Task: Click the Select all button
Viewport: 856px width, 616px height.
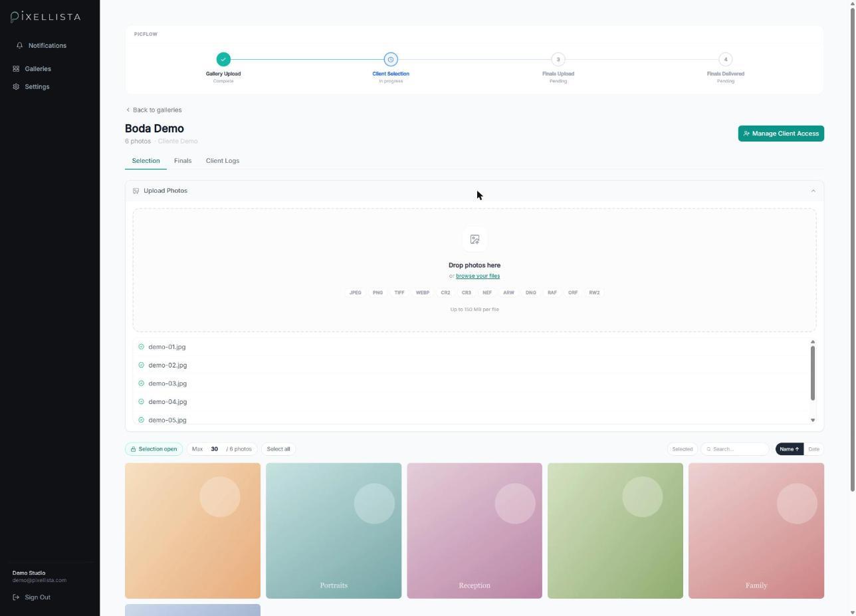Action: (x=278, y=449)
